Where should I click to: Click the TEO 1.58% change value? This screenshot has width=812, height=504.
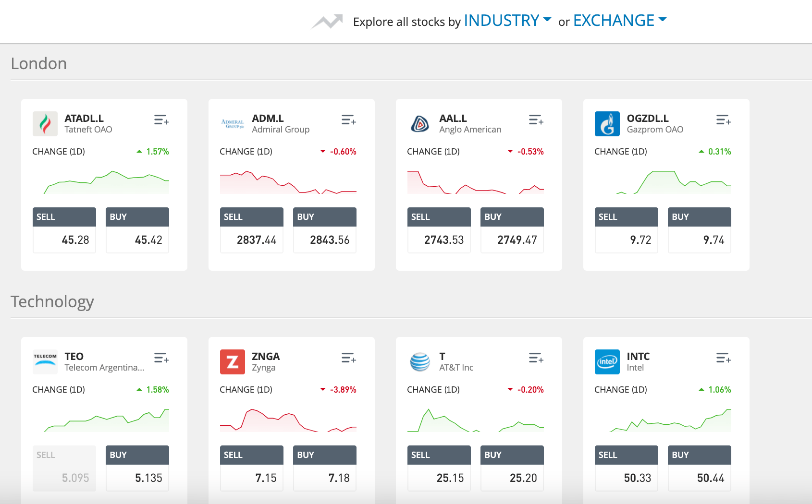[158, 390]
